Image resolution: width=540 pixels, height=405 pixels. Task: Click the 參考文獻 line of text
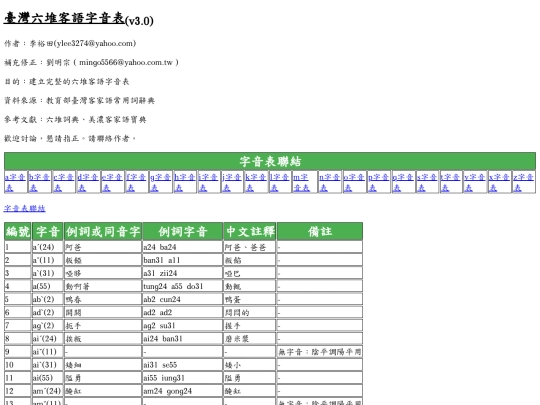(75, 120)
